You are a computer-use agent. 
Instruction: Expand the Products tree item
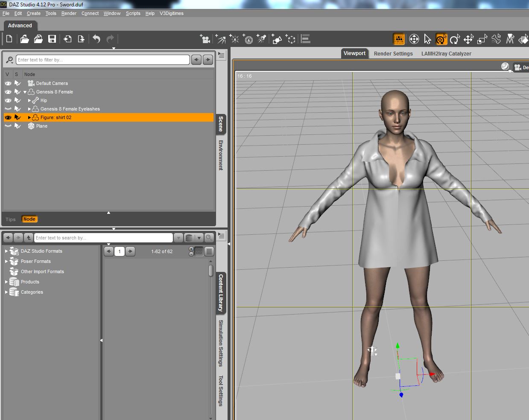(x=6, y=282)
